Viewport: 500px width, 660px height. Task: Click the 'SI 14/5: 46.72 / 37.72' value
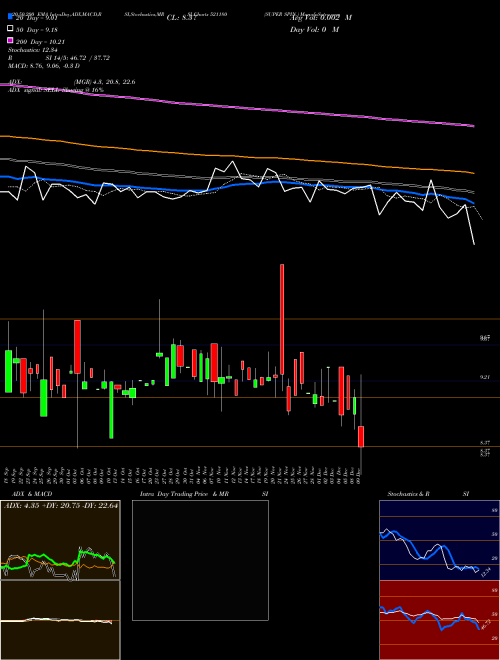tap(77, 58)
